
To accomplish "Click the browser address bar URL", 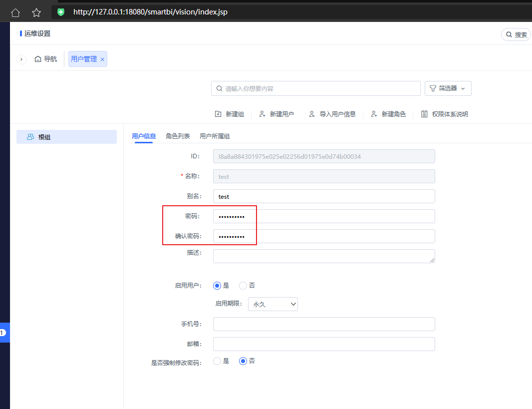I will click(150, 12).
